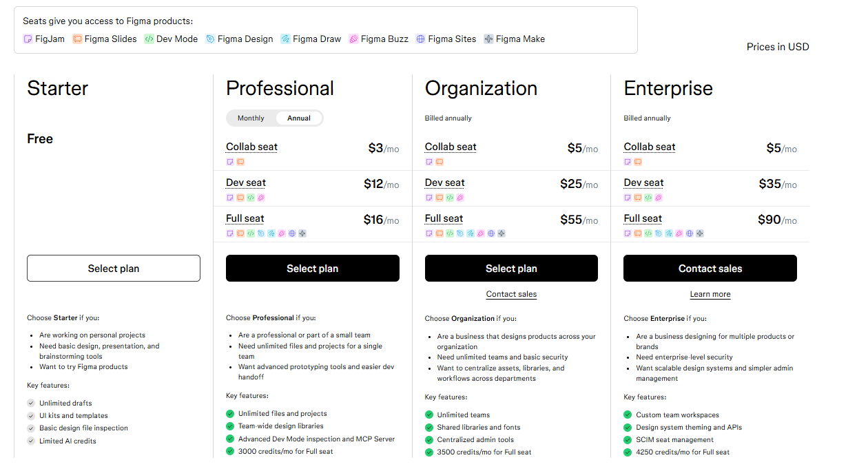
Task: Select the Starter plan button
Action: coord(114,269)
